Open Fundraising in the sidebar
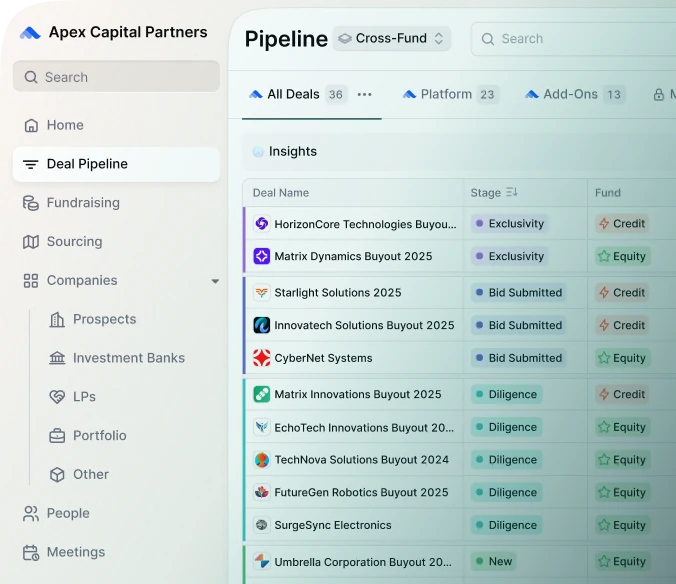 pos(116,203)
